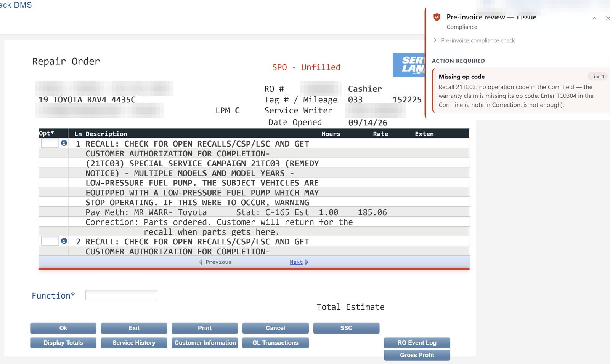Click the info icon on line 2
This screenshot has width=610, height=364.
pyautogui.click(x=64, y=241)
